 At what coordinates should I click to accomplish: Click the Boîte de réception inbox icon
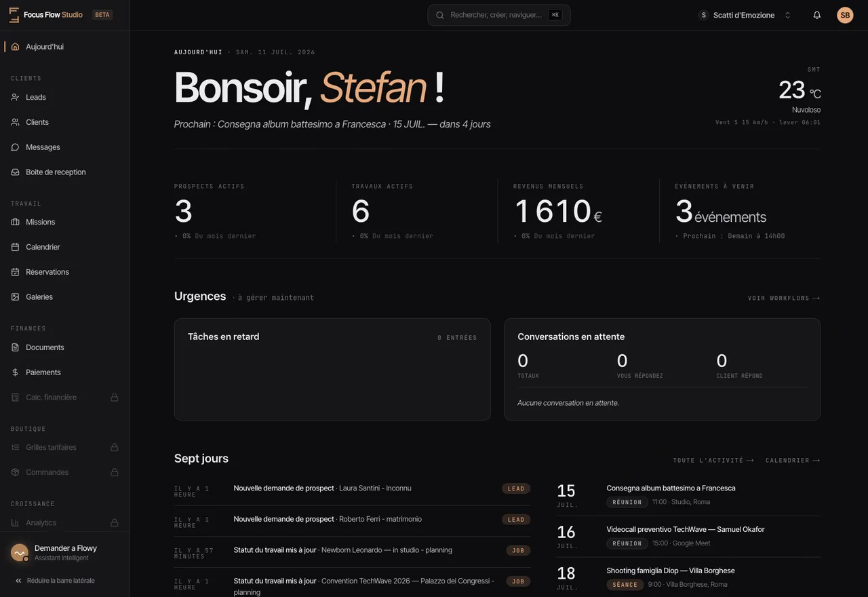coord(16,172)
